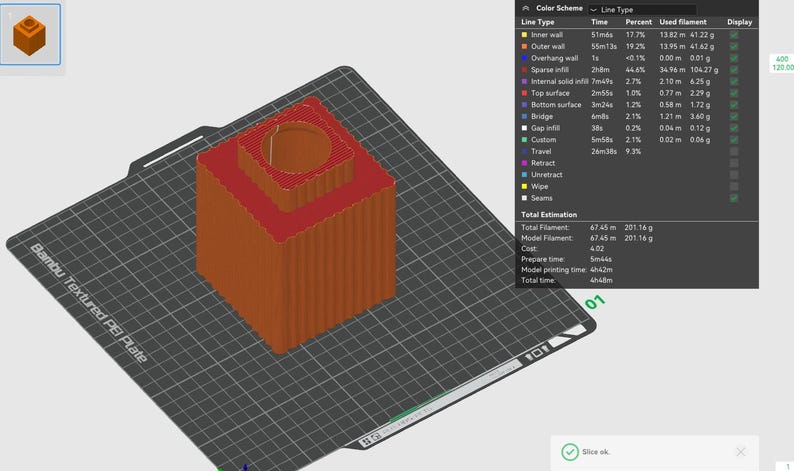Click the 'Used filament' column header
The image size is (794, 471).
(683, 22)
